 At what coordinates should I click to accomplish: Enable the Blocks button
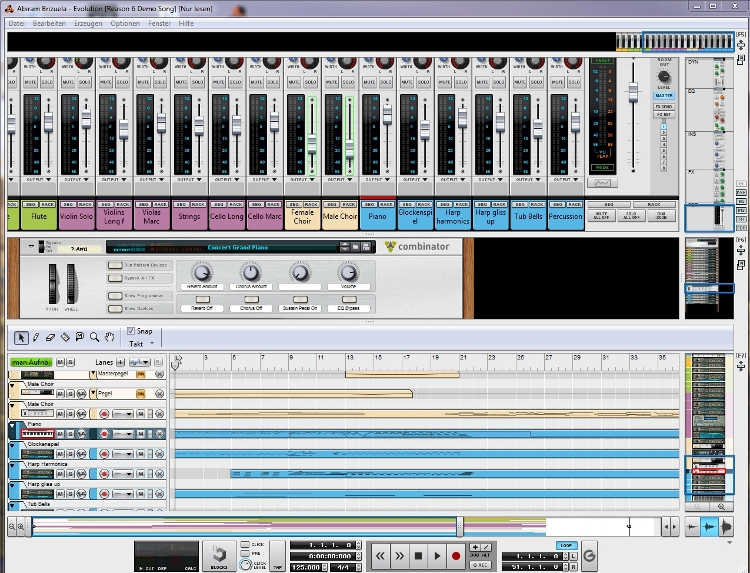point(216,554)
